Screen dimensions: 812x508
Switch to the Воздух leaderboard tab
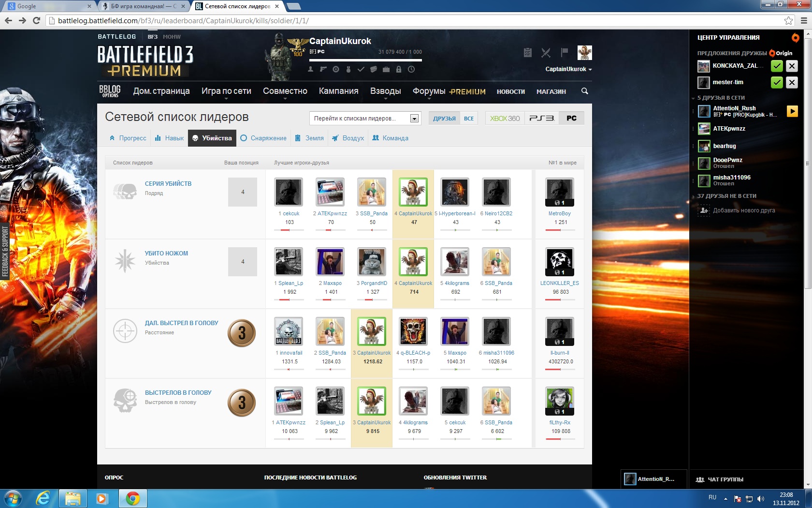[348, 138]
